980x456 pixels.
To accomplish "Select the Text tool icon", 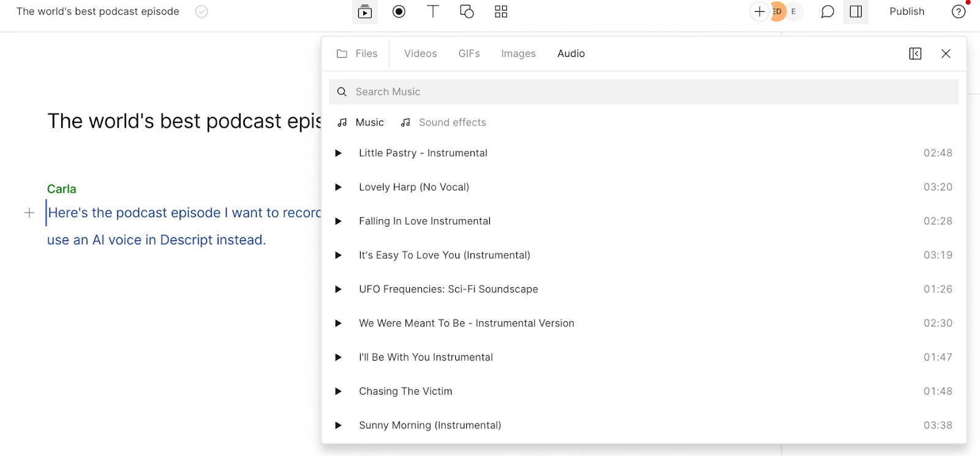I will [x=433, y=12].
